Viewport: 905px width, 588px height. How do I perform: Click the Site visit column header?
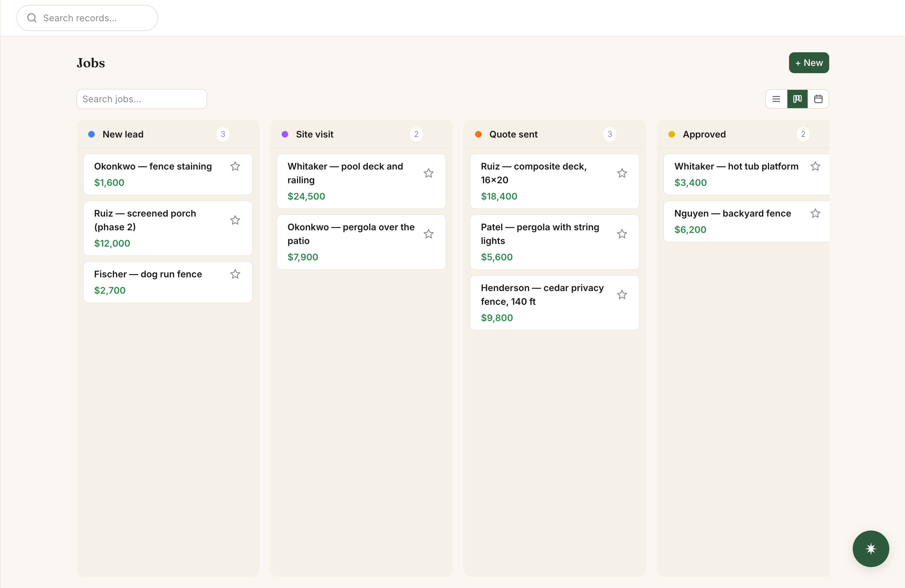361,134
